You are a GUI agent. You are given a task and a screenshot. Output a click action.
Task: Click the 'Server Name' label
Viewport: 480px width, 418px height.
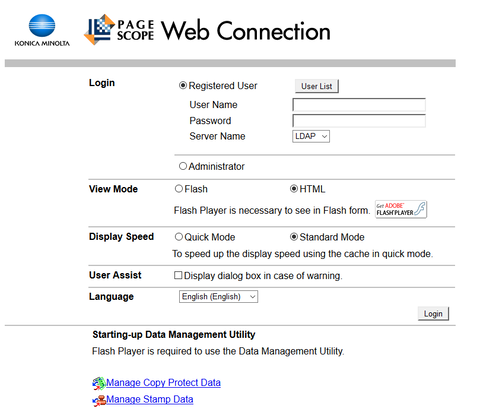point(217,136)
